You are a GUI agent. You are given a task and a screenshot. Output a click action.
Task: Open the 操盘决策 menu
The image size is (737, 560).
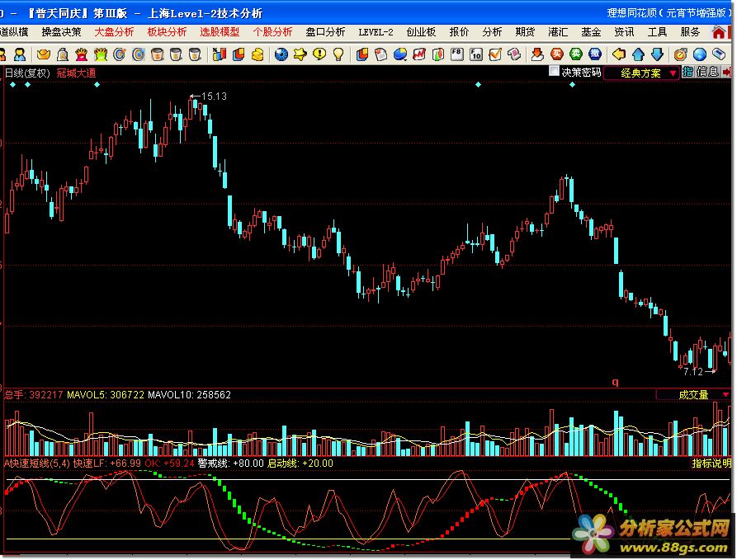[62, 32]
